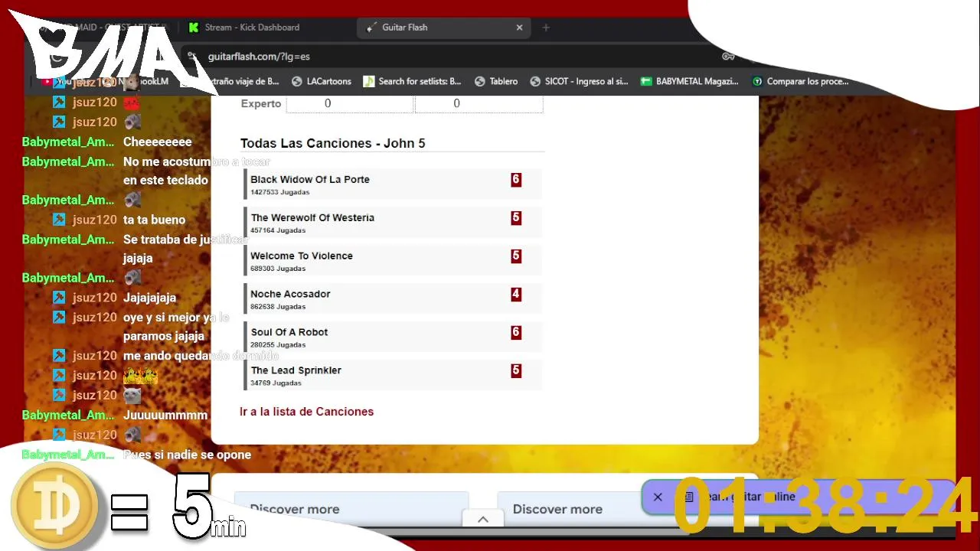Click the LACartoons bookmark globe icon
980x551 pixels.
click(x=297, y=81)
